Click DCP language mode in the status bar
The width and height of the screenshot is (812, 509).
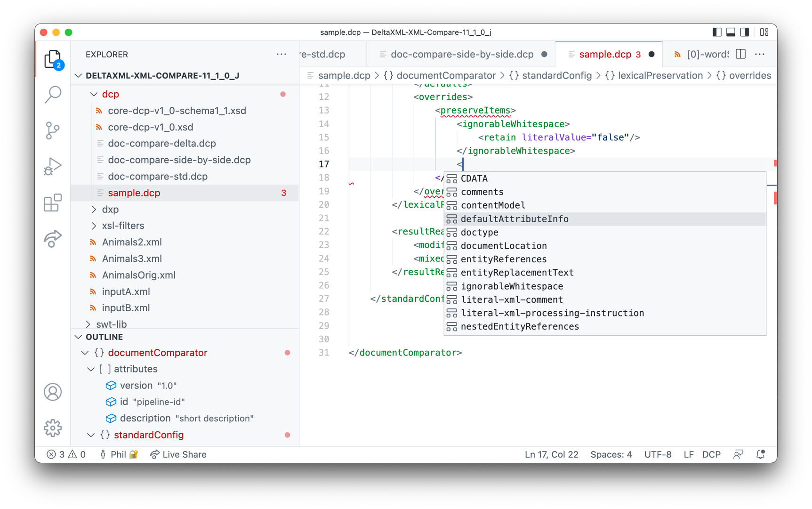click(711, 454)
